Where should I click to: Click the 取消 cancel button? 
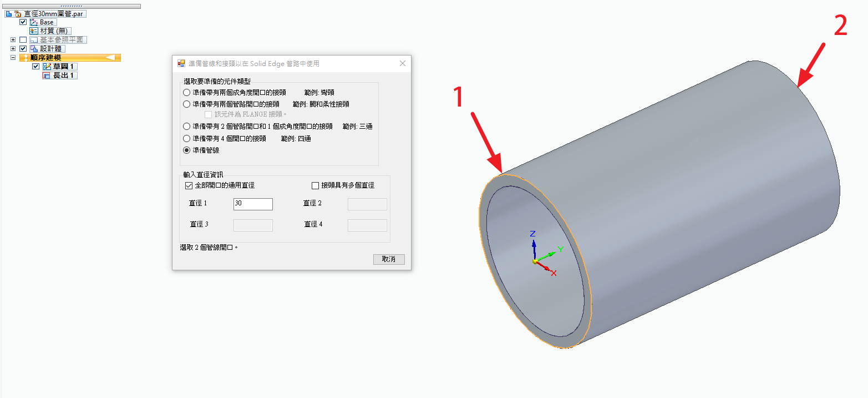(389, 259)
